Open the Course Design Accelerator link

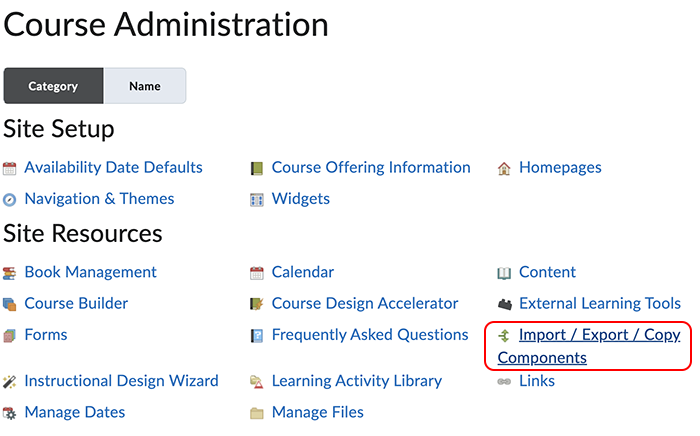point(365,303)
